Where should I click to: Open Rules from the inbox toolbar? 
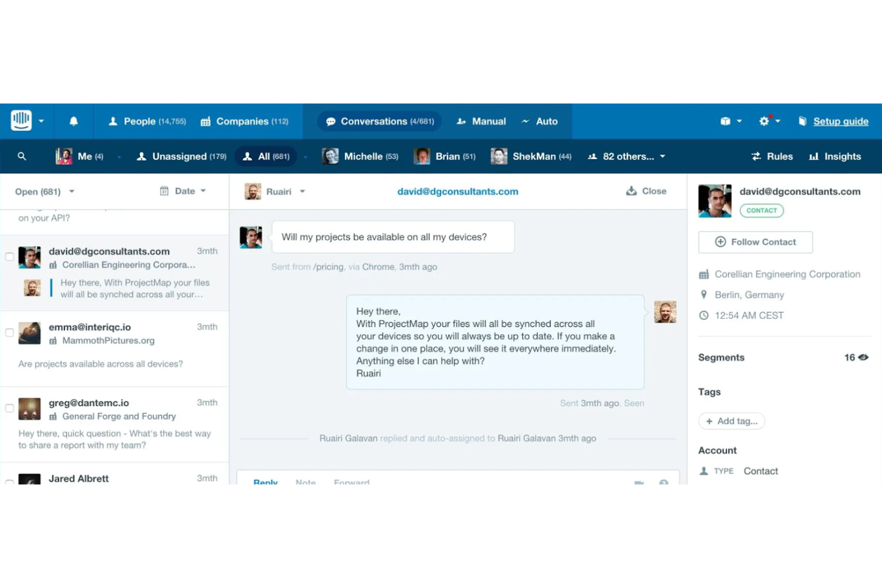tap(772, 156)
